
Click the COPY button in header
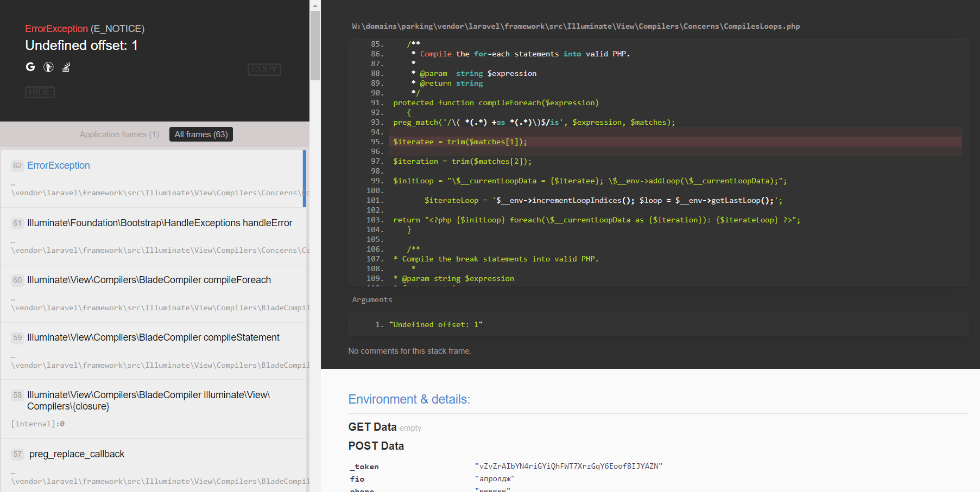(x=264, y=69)
